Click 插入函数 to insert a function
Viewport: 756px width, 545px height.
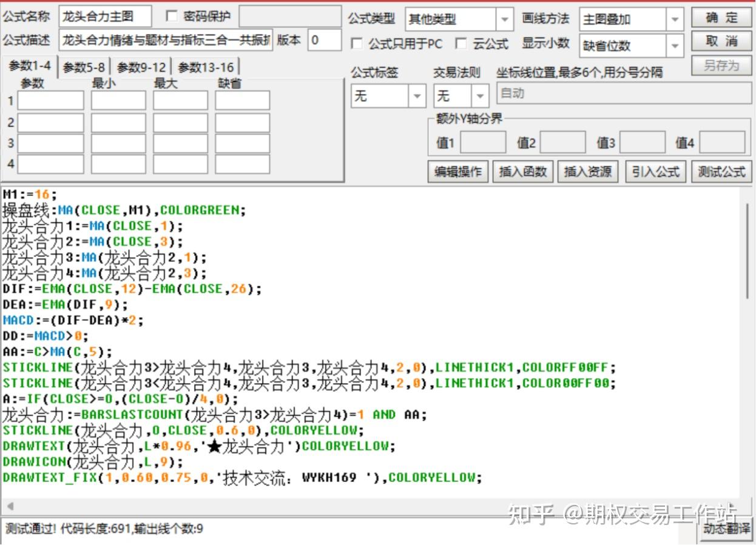coord(522,171)
